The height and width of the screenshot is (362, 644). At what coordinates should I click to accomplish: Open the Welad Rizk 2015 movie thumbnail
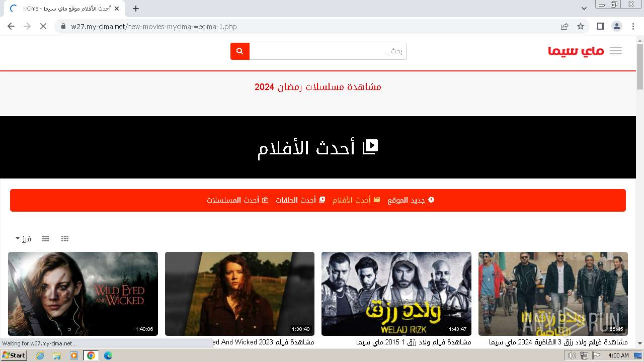point(396,294)
